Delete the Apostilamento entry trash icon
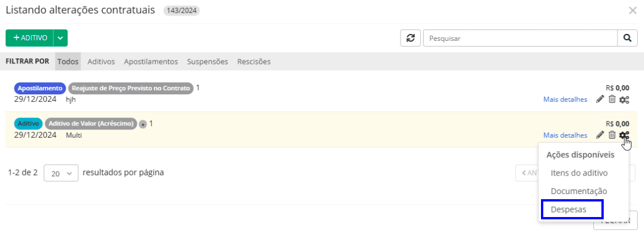Screen dimensions: 644x232 pos(612,99)
